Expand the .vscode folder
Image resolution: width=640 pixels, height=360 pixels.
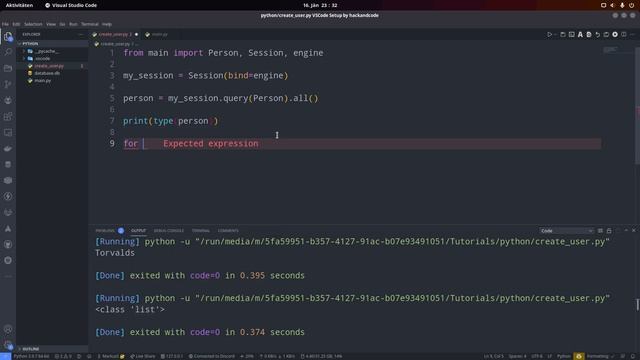42,58
